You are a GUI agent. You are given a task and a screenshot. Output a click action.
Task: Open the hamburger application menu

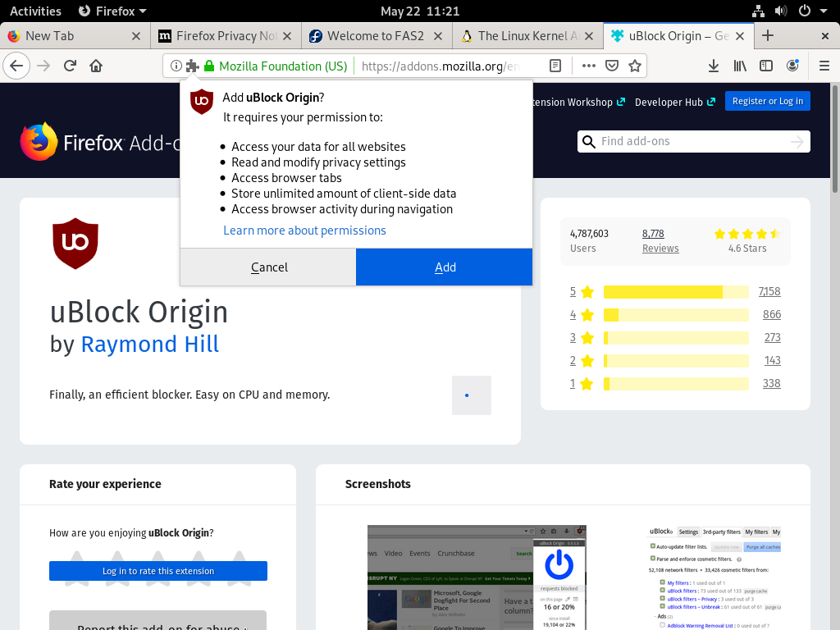click(x=824, y=66)
